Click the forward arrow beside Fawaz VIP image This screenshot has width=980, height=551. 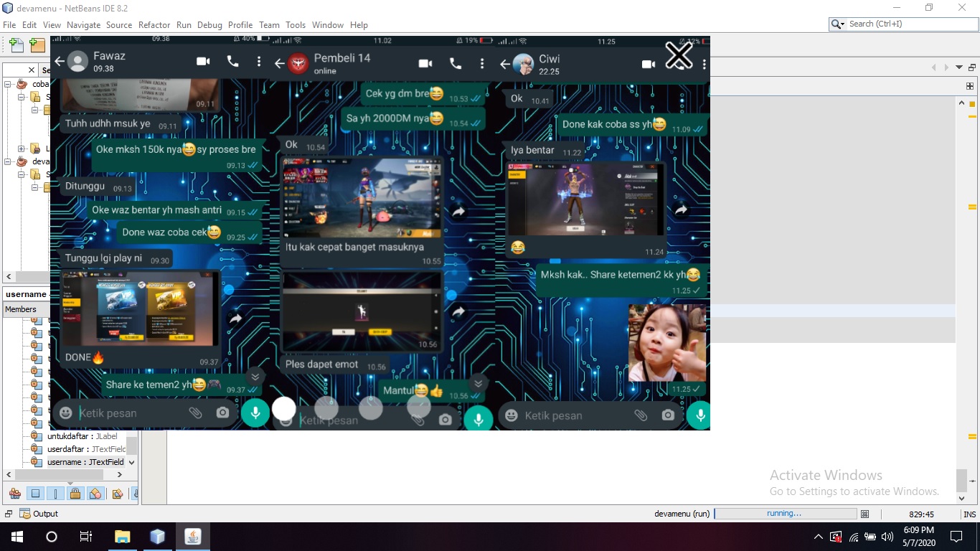(235, 319)
